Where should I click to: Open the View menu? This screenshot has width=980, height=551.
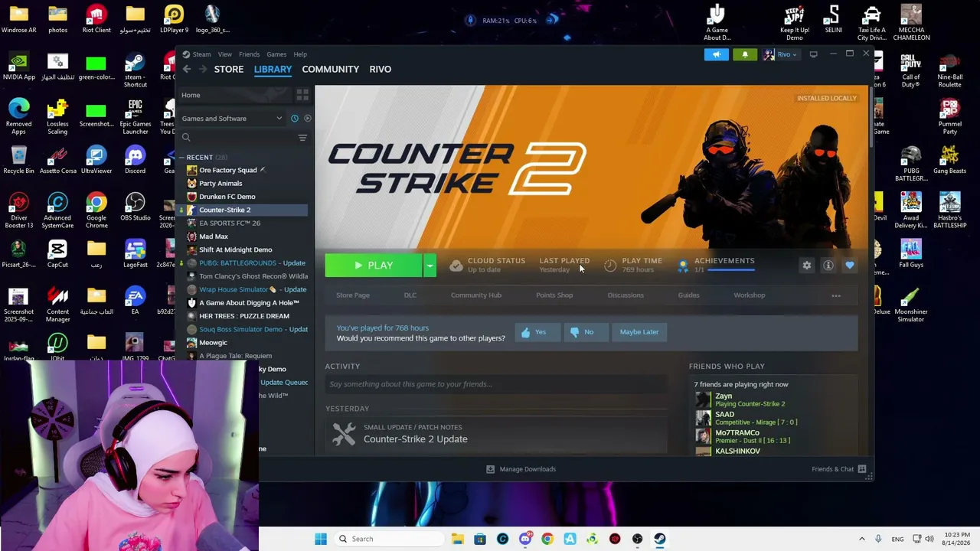tap(224, 54)
